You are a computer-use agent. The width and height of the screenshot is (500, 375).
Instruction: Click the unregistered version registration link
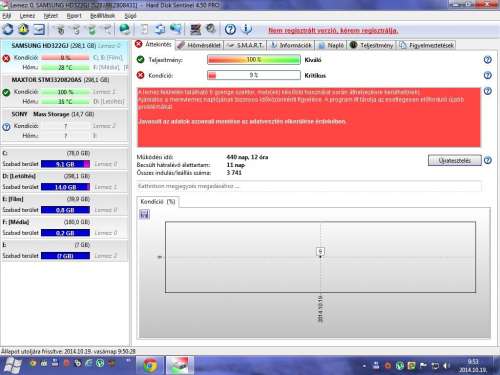click(x=333, y=30)
